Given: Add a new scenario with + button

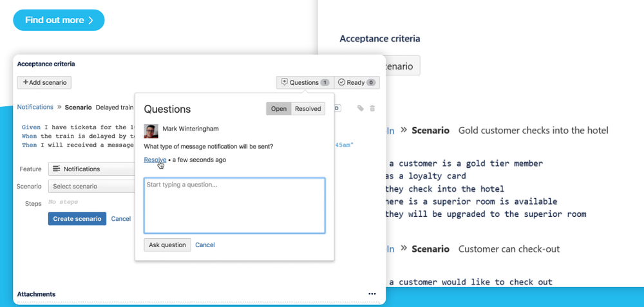Looking at the screenshot, I should tap(44, 82).
